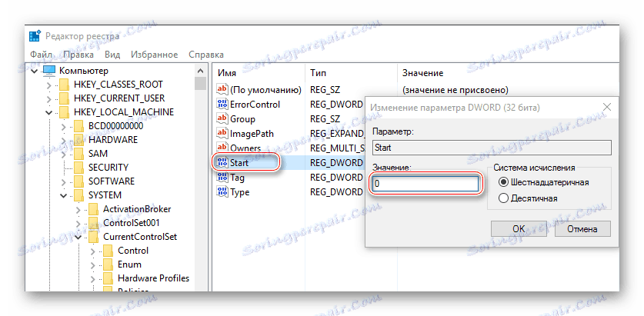Click the SECURITY folder icon

pos(78,168)
